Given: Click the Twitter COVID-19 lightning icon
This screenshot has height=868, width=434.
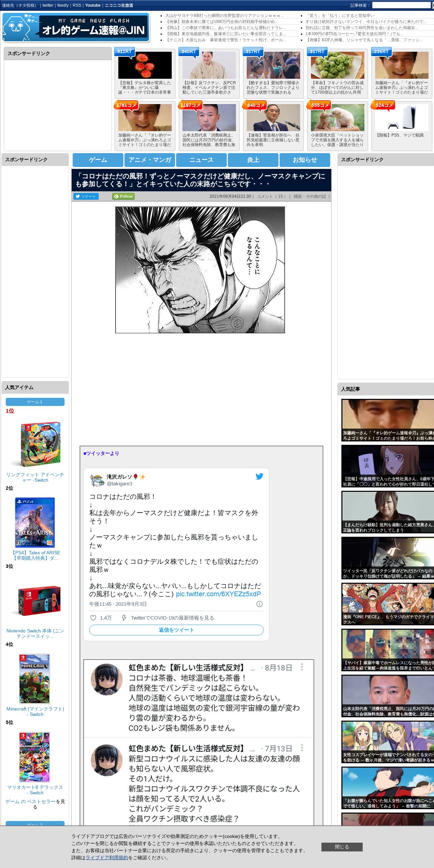Looking at the screenshot, I should pos(124,618).
